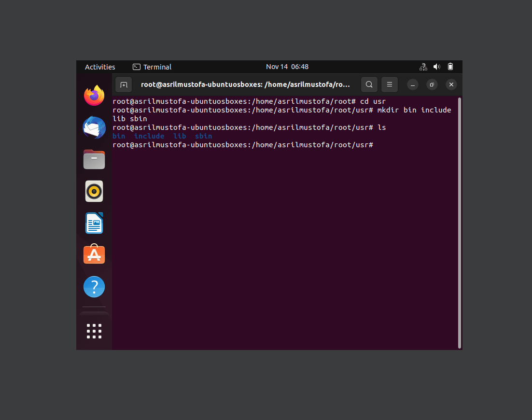Minimize the Terminal window
Viewport: 532px width, 420px height.
413,85
